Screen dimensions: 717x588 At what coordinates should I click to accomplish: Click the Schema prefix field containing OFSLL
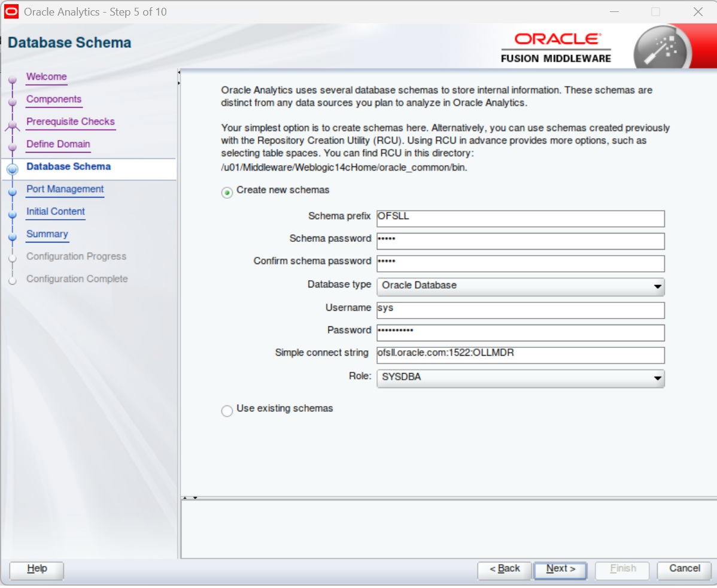520,219
